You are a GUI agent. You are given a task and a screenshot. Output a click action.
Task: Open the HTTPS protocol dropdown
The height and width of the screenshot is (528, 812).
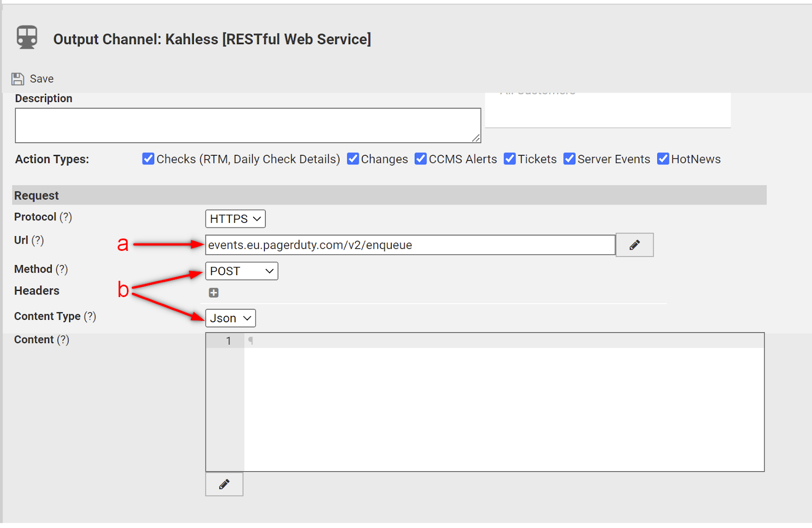coord(235,219)
